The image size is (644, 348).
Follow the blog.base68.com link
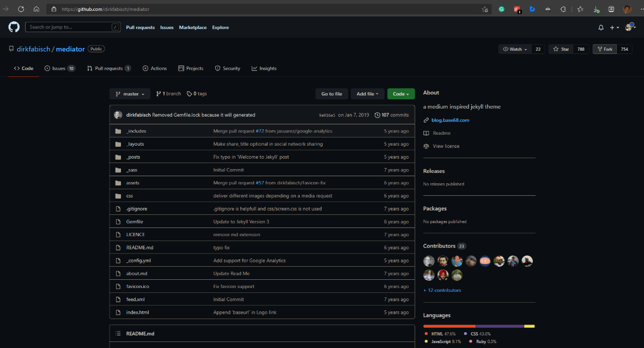click(x=450, y=120)
